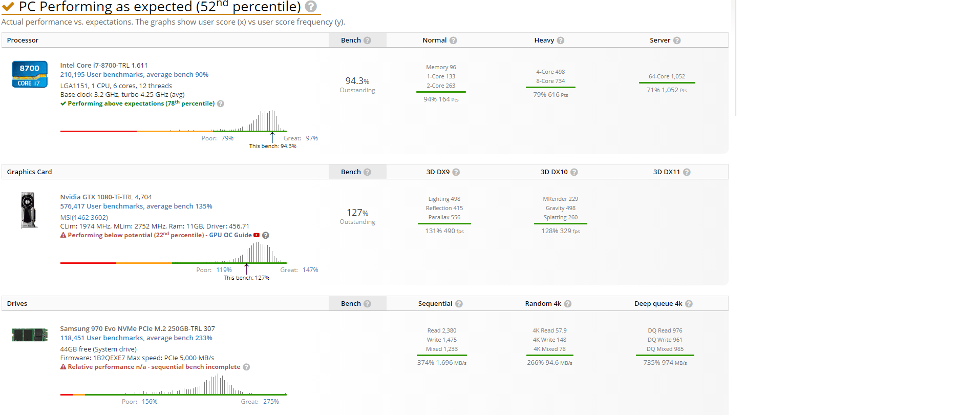Click the Nvidia GTX 1080-Ti-TRL 4,704 title

pyautogui.click(x=106, y=197)
